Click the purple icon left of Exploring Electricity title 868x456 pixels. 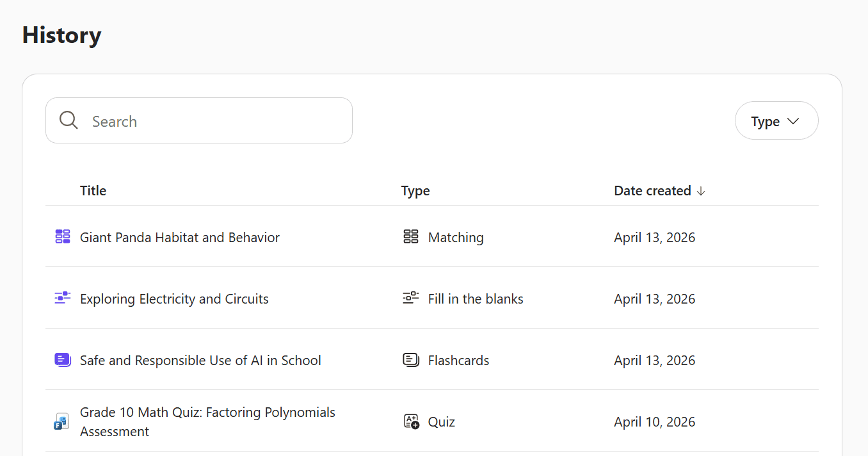62,298
